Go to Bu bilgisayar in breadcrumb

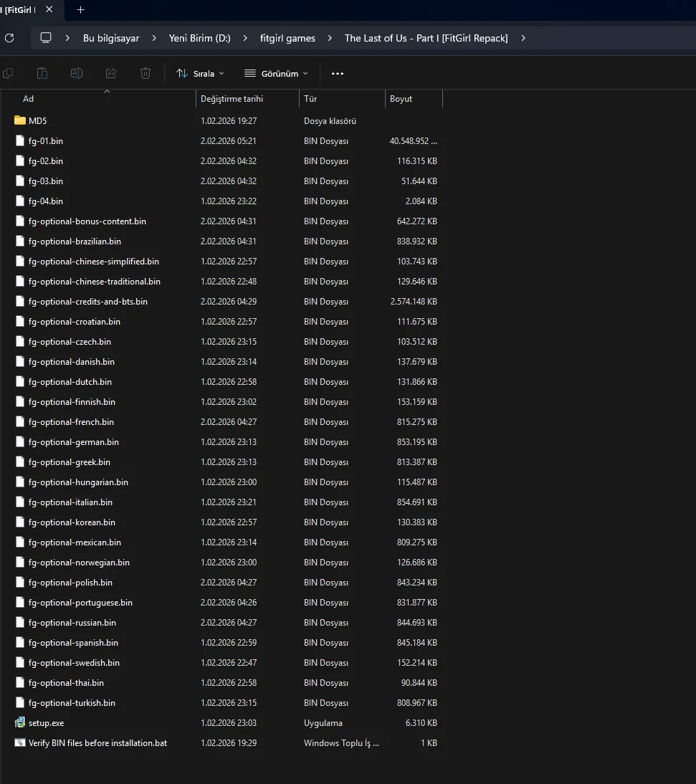pos(111,38)
